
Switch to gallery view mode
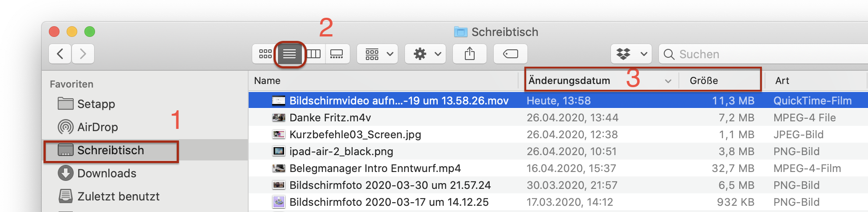tap(337, 54)
